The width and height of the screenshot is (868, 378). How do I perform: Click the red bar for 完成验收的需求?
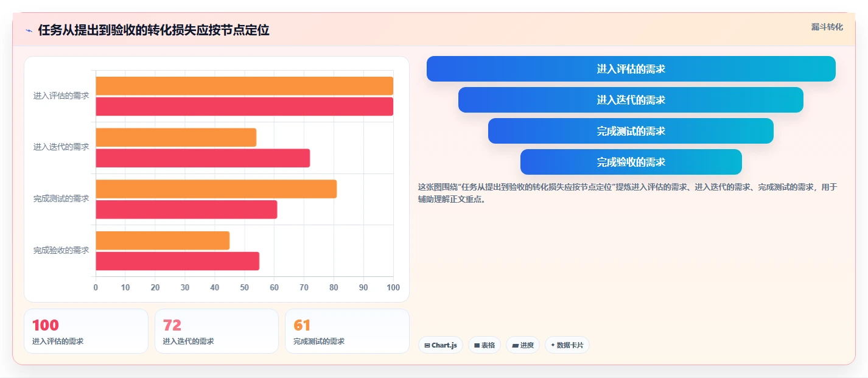pos(177,261)
